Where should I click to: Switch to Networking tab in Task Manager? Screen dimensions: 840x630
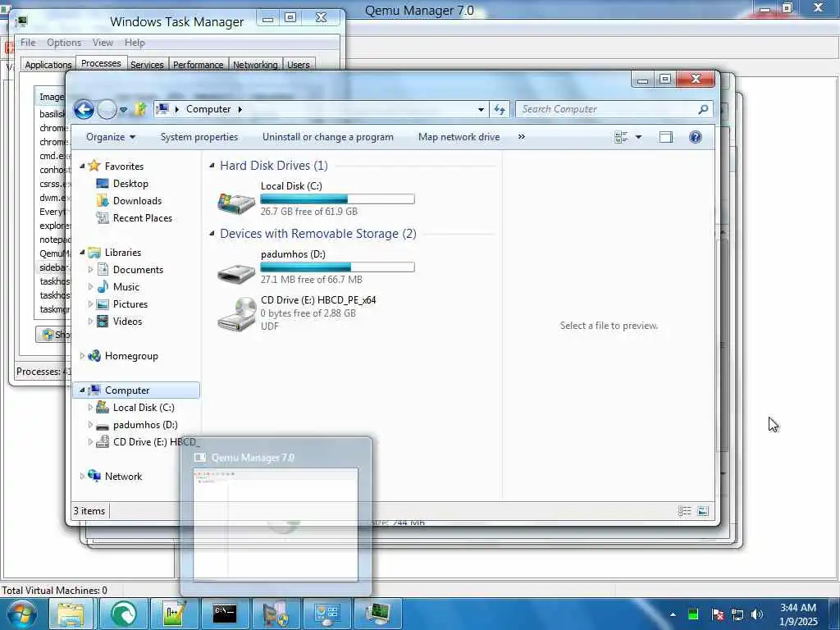[x=255, y=65]
